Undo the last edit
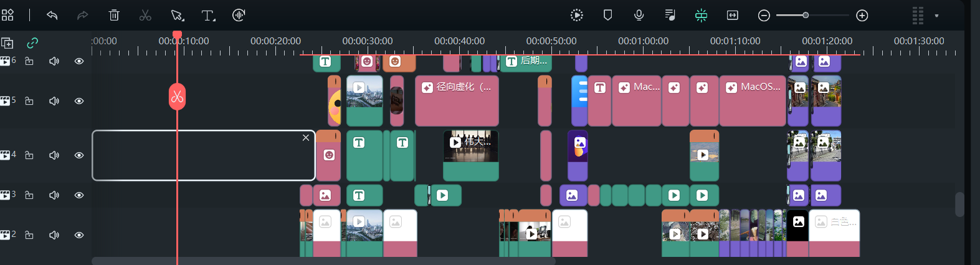The width and height of the screenshot is (980, 265). [52, 15]
